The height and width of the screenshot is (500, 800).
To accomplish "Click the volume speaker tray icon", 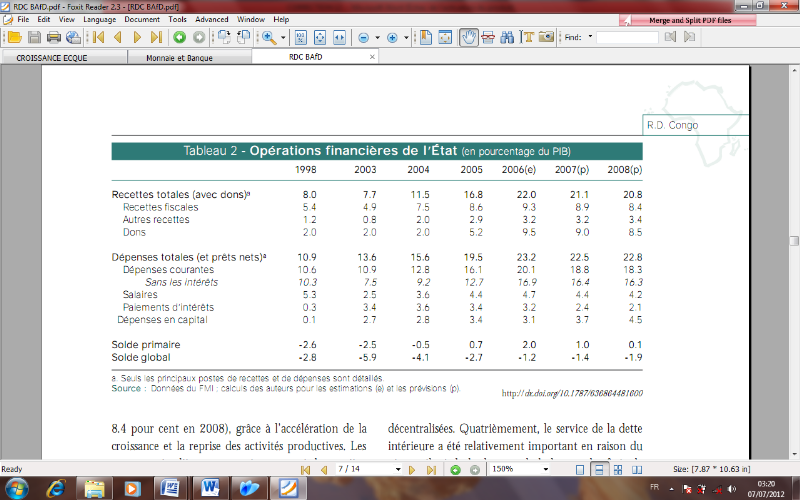I will pos(732,489).
